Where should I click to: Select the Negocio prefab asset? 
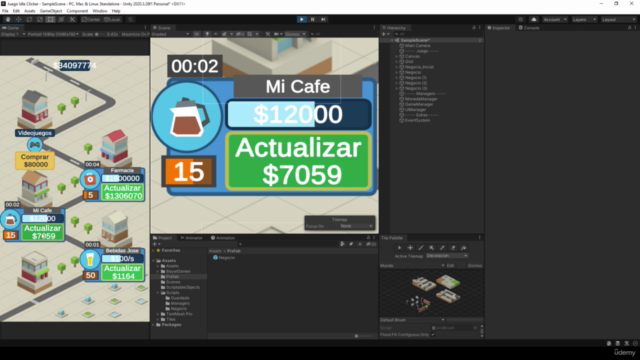(x=224, y=258)
